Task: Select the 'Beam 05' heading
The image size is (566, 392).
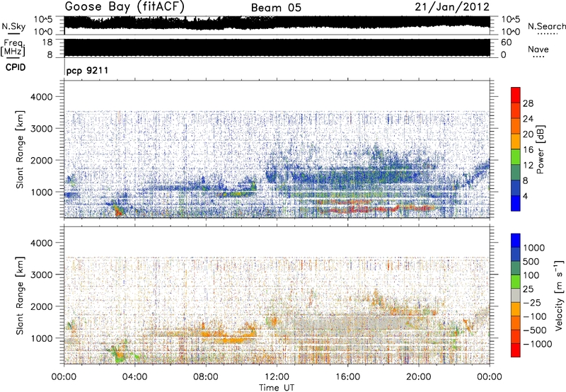Action: coord(276,8)
